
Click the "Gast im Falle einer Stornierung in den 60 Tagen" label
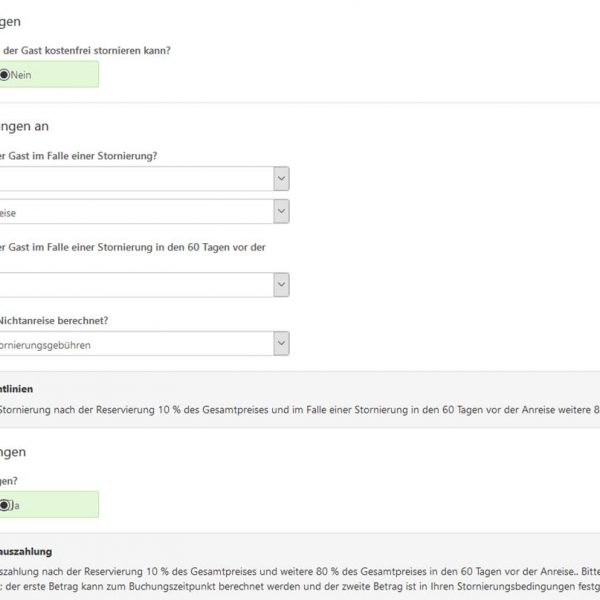point(132,248)
